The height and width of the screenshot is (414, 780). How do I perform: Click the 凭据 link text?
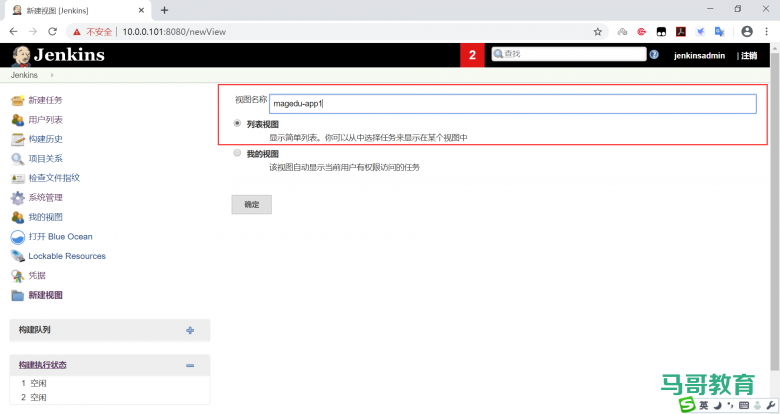[37, 275]
